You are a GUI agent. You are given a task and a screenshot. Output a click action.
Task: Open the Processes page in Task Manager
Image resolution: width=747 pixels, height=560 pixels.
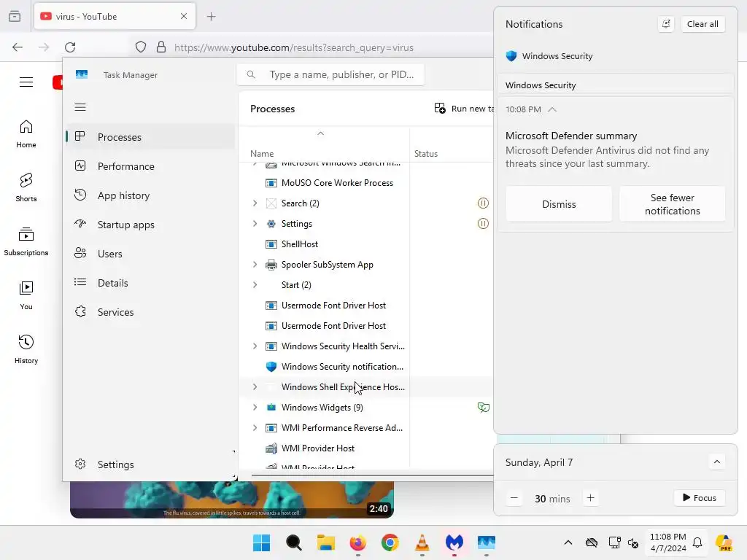[x=150, y=137]
